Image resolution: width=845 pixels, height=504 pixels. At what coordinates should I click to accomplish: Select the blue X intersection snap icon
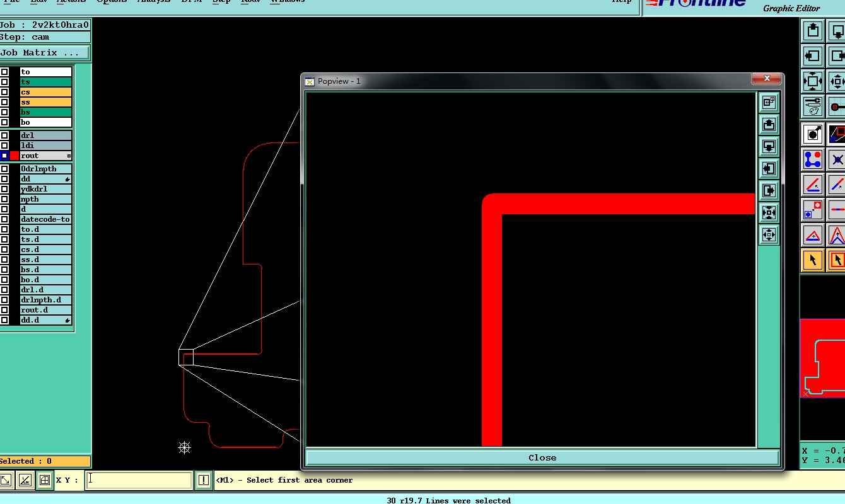837,159
